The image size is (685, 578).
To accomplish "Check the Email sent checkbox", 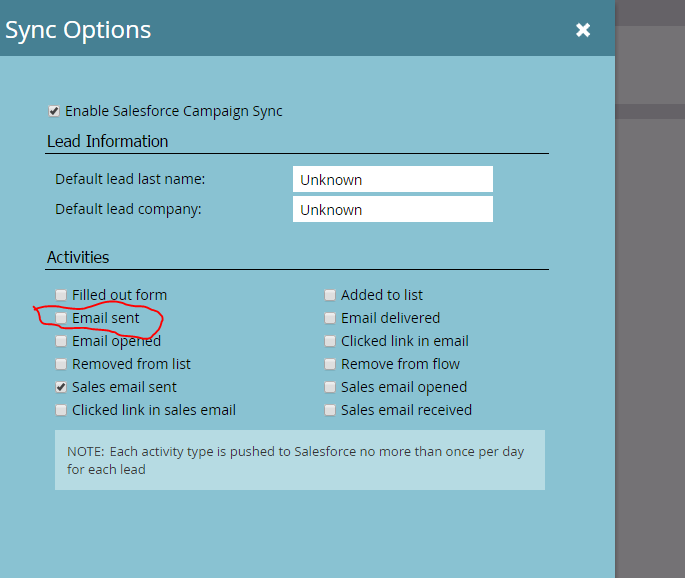I will (x=61, y=318).
